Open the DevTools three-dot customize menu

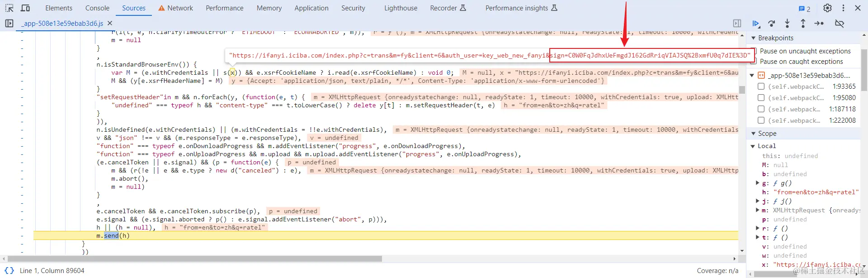(x=843, y=8)
